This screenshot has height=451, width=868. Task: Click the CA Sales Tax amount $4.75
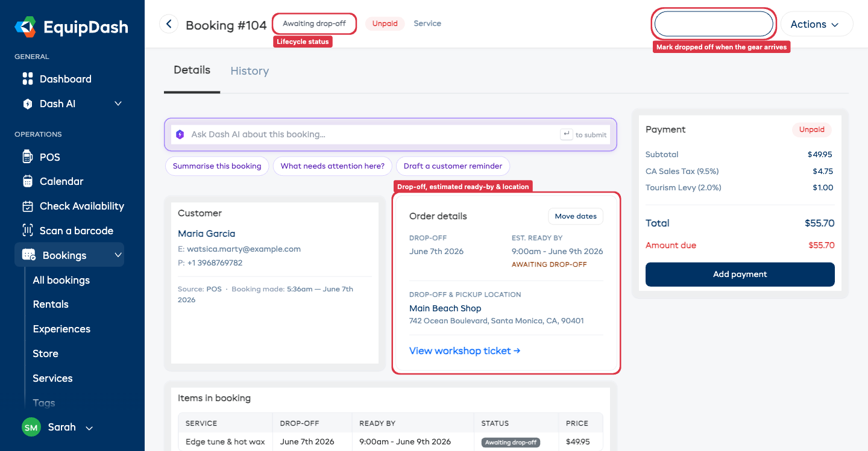pos(823,171)
